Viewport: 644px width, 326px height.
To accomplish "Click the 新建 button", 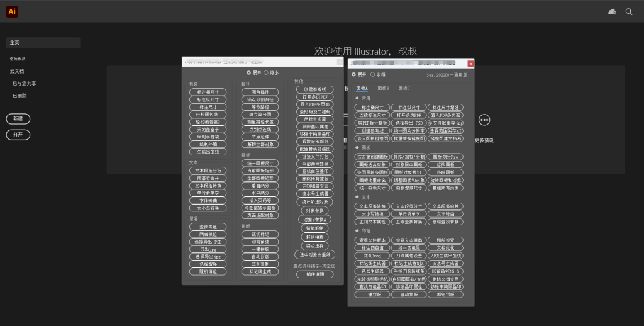I will (x=18, y=118).
